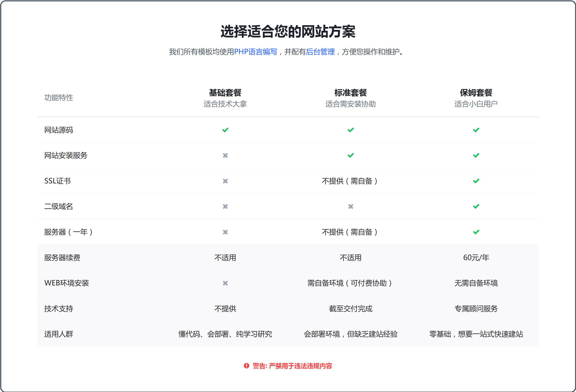This screenshot has height=392, width=576.
Task: Click the 标准套餐 column heading
Action: (x=351, y=93)
